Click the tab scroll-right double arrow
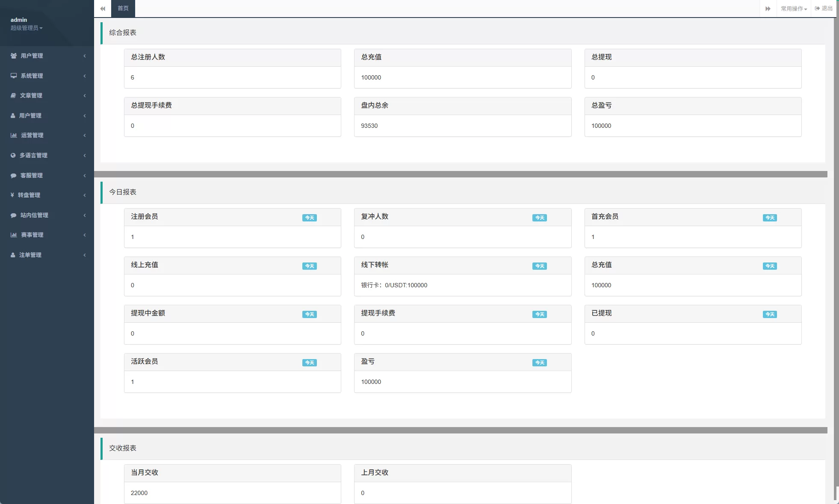 [x=768, y=9]
